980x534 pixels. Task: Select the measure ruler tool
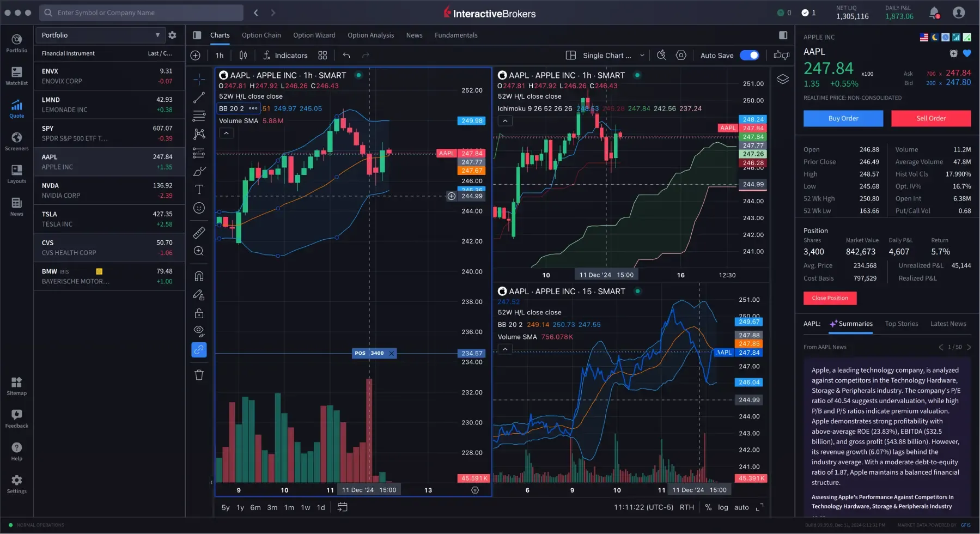coord(198,233)
